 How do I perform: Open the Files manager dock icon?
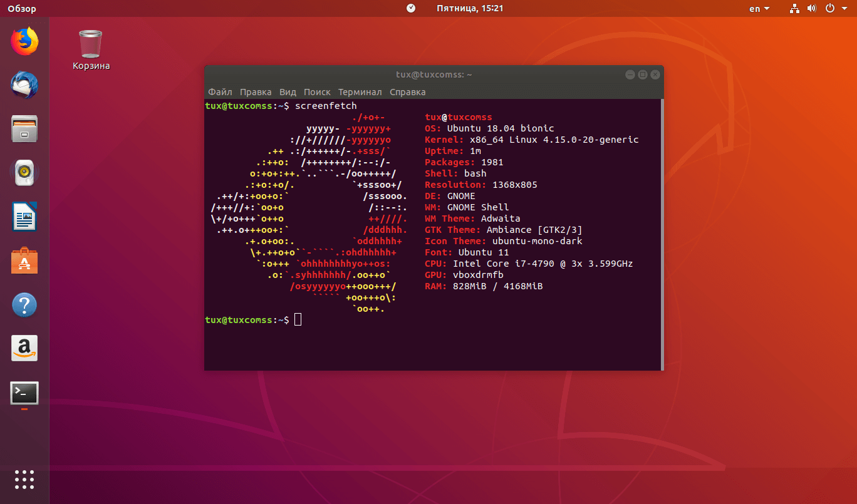pos(24,128)
